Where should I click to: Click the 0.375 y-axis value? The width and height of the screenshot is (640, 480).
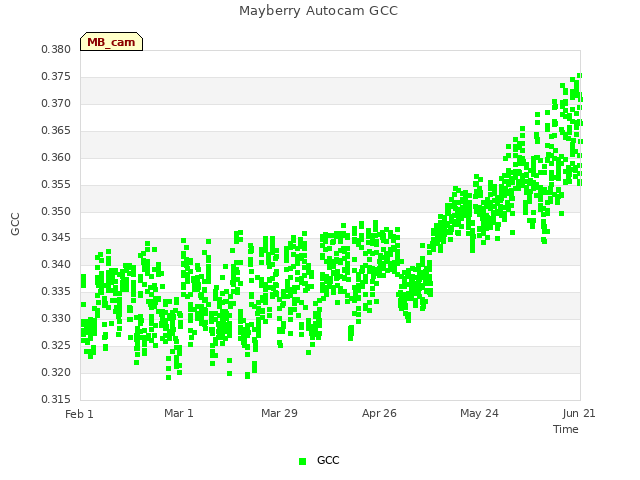56,77
